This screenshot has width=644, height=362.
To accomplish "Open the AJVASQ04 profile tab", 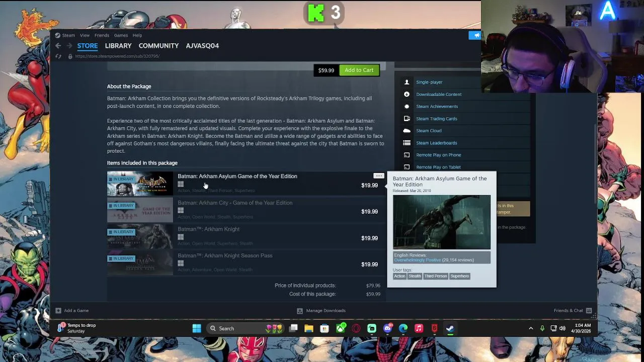I will point(202,46).
